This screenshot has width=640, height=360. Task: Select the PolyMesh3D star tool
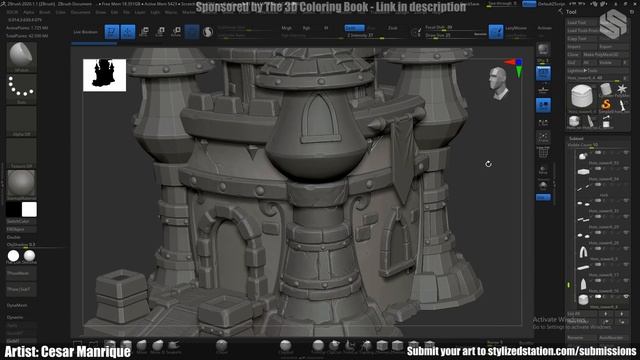[622, 90]
